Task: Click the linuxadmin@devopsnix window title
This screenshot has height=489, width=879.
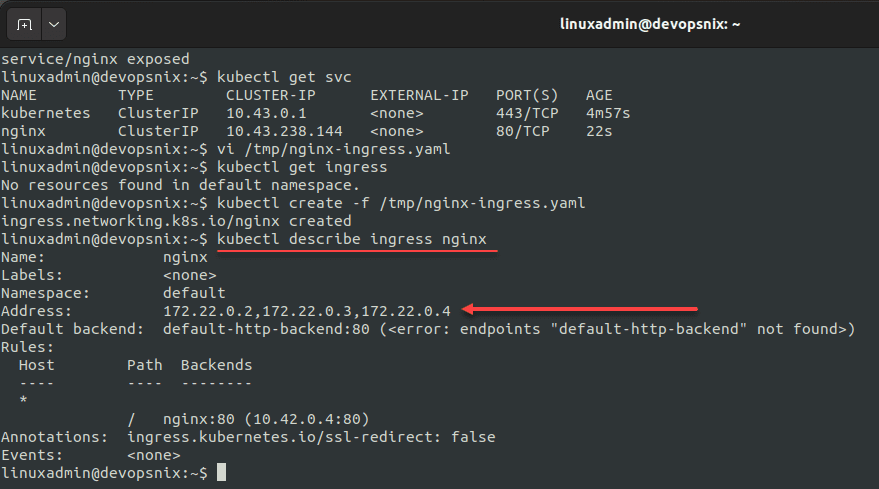Action: (x=649, y=23)
